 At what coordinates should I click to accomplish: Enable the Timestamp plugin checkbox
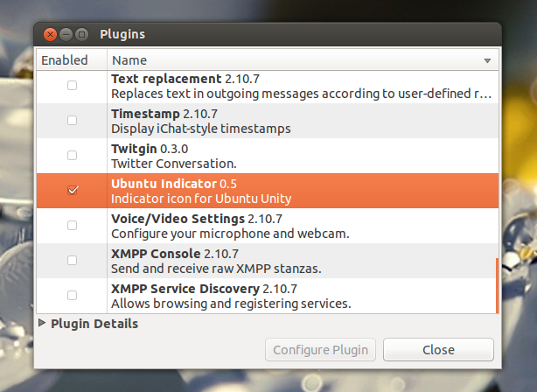(72, 120)
